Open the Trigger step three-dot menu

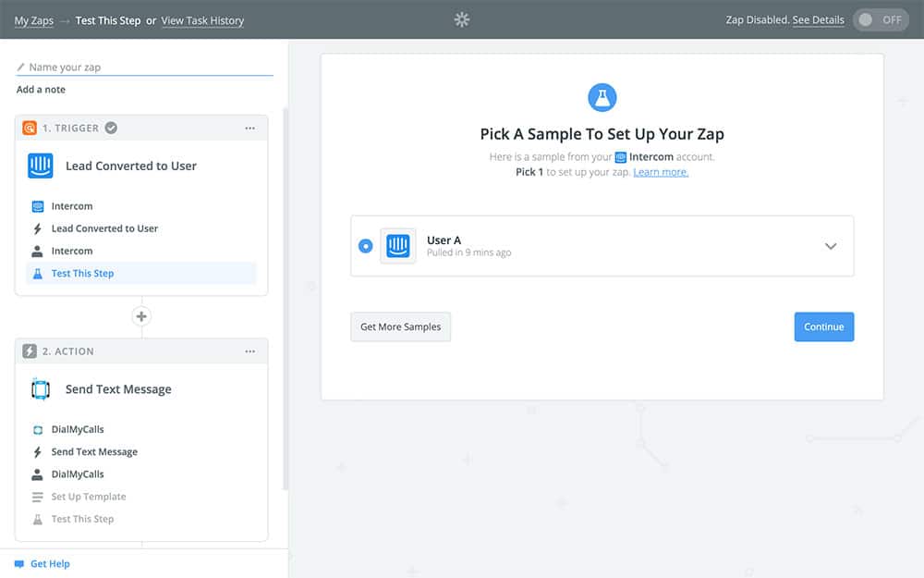click(x=249, y=129)
